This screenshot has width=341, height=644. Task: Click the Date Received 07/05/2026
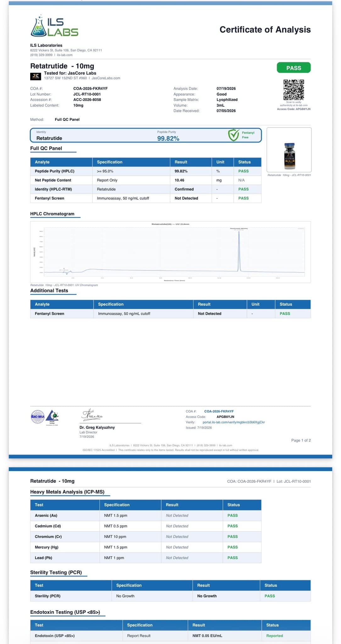point(226,111)
